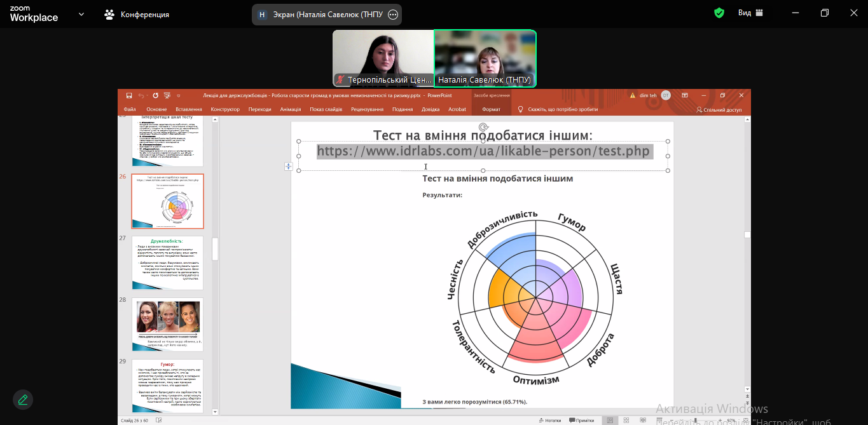The image size is (868, 425).
Task: Select slide 27 thumbnail Дружелюбність
Action: [167, 262]
